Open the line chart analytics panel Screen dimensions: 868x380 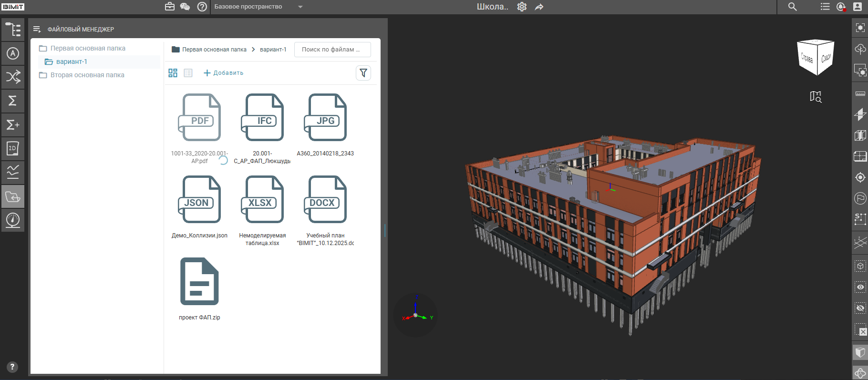click(x=13, y=172)
